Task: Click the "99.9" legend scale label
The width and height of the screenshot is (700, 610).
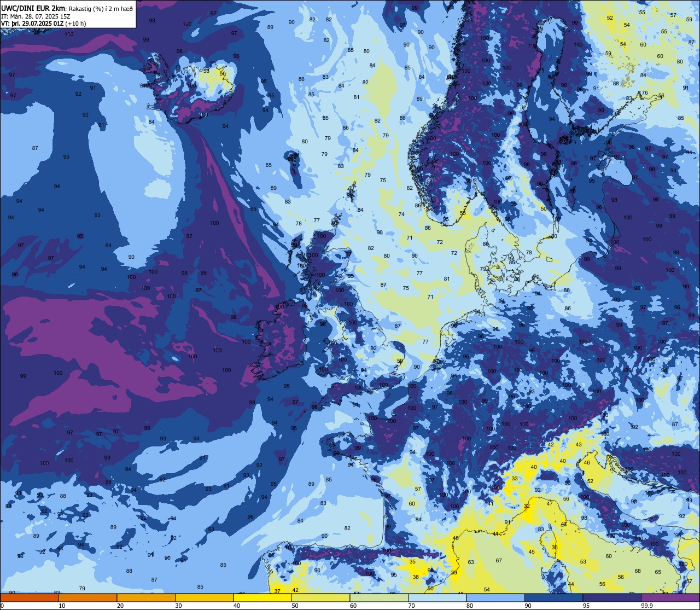Action: 647,606
